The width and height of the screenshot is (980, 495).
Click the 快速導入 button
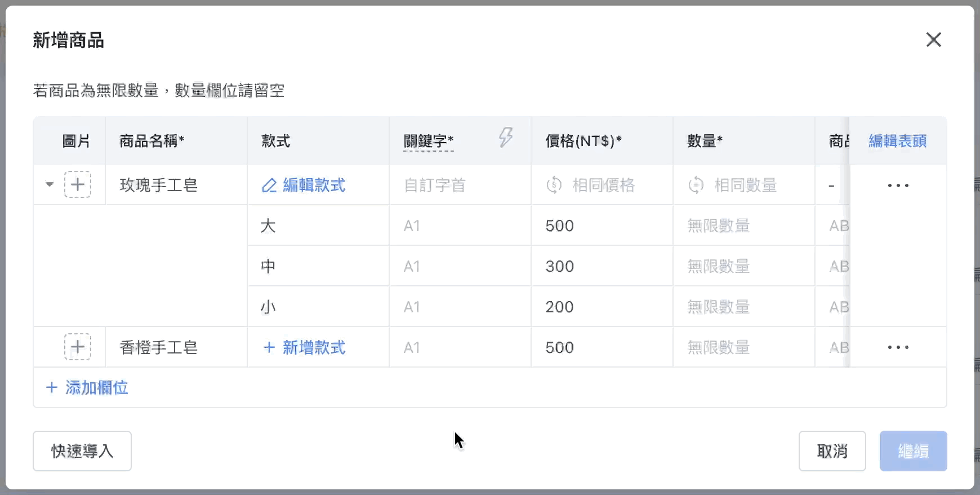click(82, 451)
